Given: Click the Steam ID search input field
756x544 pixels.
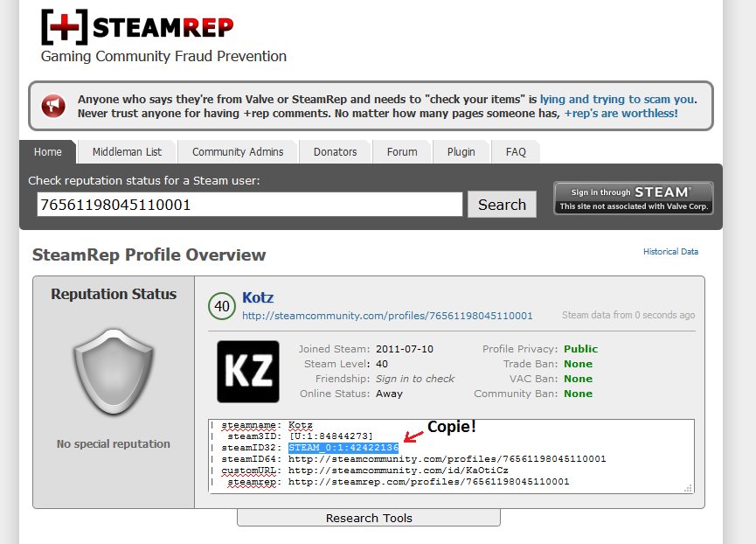Looking at the screenshot, I should [250, 205].
